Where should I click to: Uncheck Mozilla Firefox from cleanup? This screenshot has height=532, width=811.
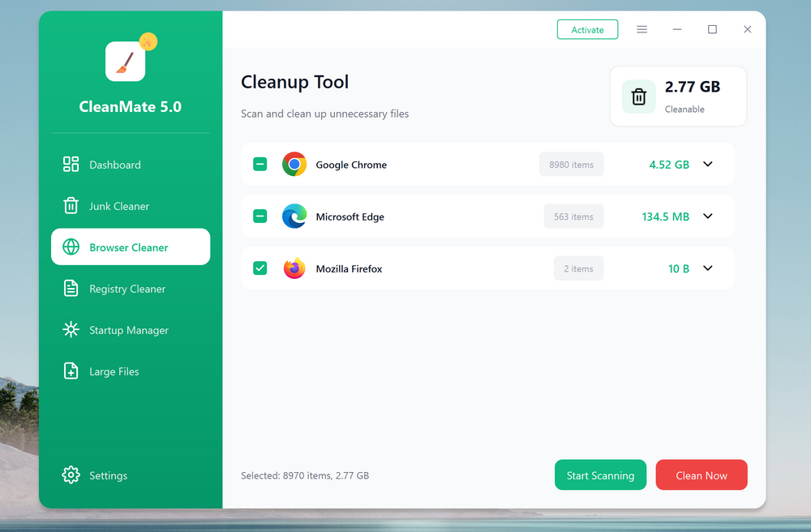coord(260,268)
